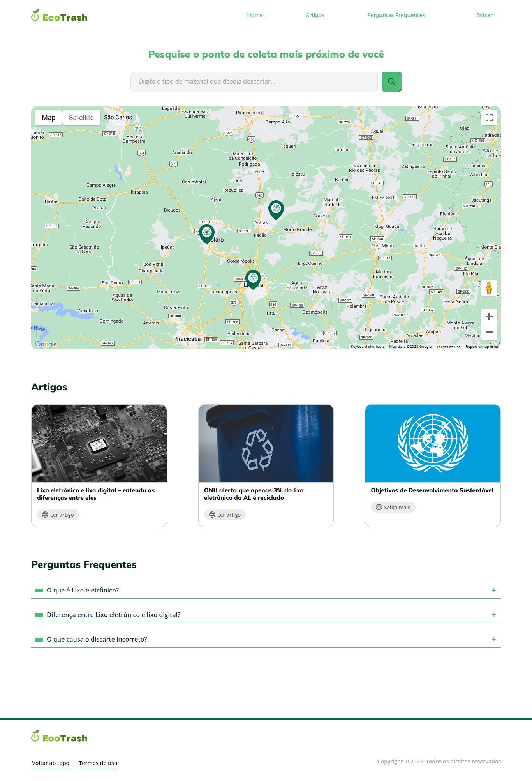Expand the 'O que é Lixo eletrônico?' question
The width and height of the screenshot is (532, 781).
[266, 590]
